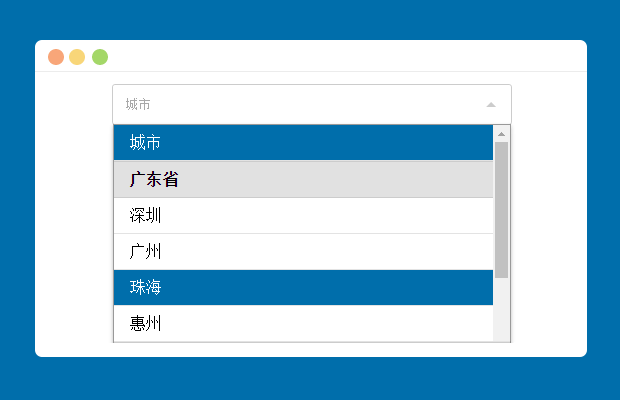Screen dimensions: 620x400
Task: Choose 广州 from the list
Action: click(x=303, y=251)
